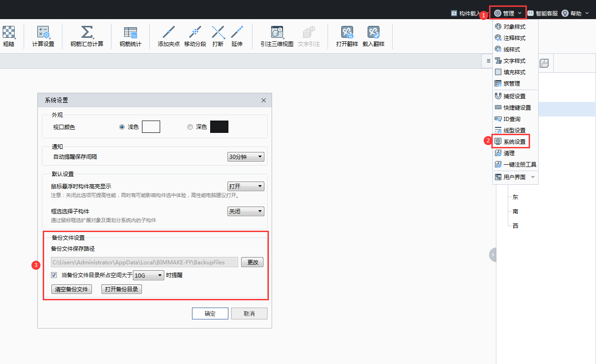Open the 帮助 dropdown menu
This screenshot has width=596, height=364.
[575, 13]
